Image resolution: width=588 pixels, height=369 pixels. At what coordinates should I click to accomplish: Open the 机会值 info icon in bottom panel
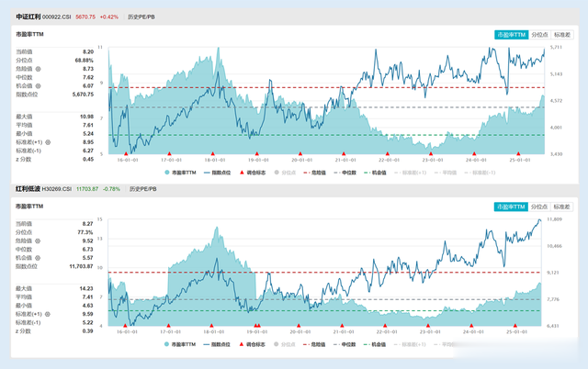pyautogui.click(x=38, y=258)
